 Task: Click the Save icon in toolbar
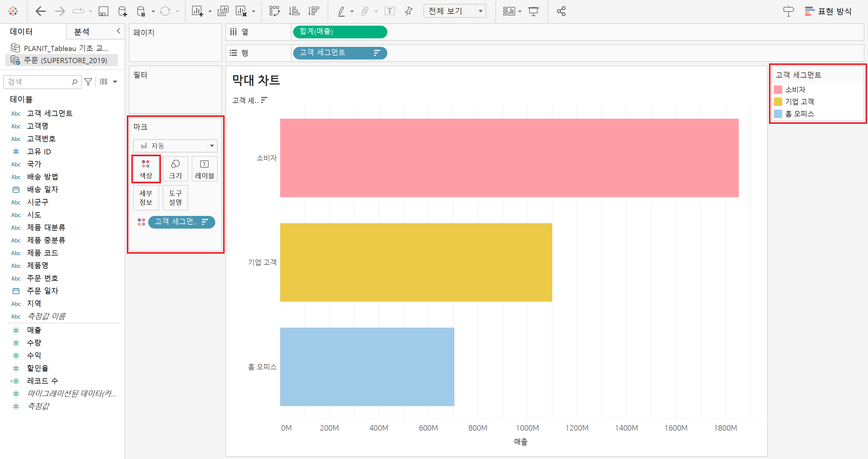(103, 11)
